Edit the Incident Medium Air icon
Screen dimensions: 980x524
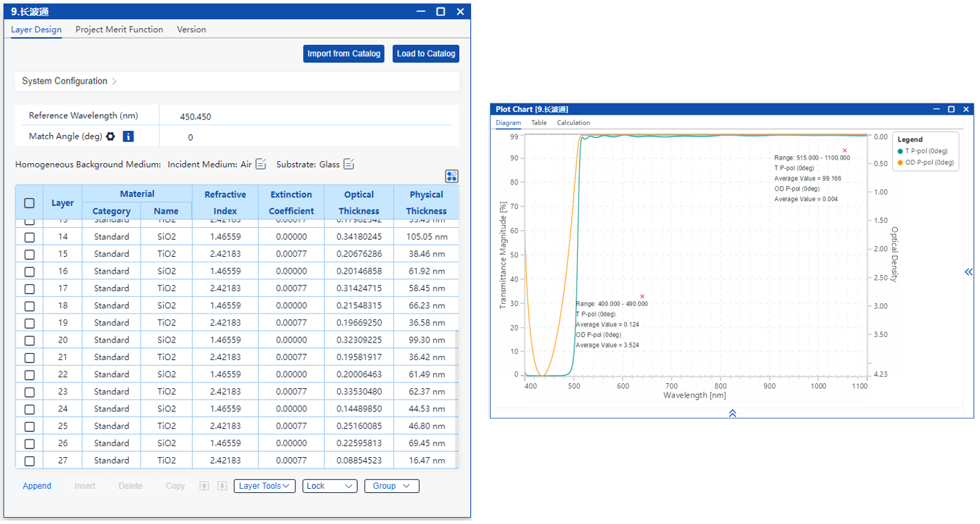tap(261, 164)
